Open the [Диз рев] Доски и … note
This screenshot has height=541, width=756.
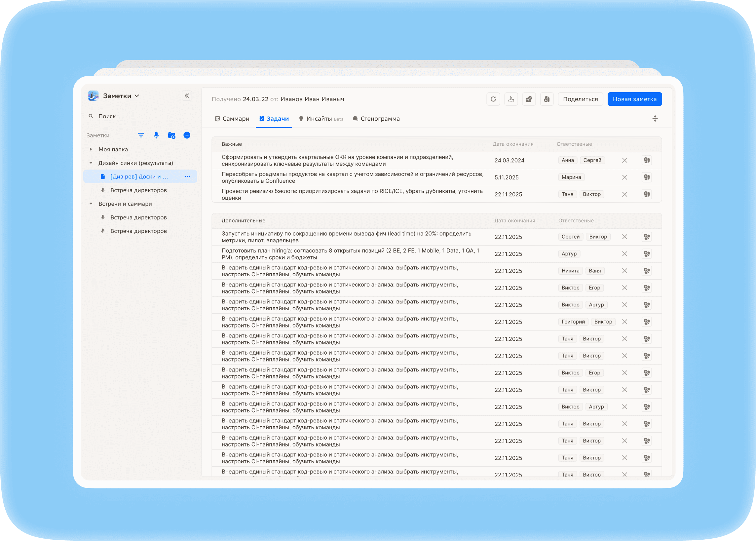click(140, 176)
